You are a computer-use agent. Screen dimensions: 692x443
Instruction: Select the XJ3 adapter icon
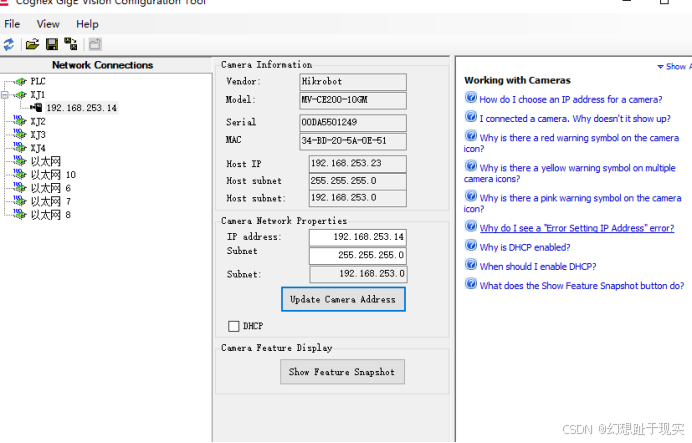(x=20, y=134)
